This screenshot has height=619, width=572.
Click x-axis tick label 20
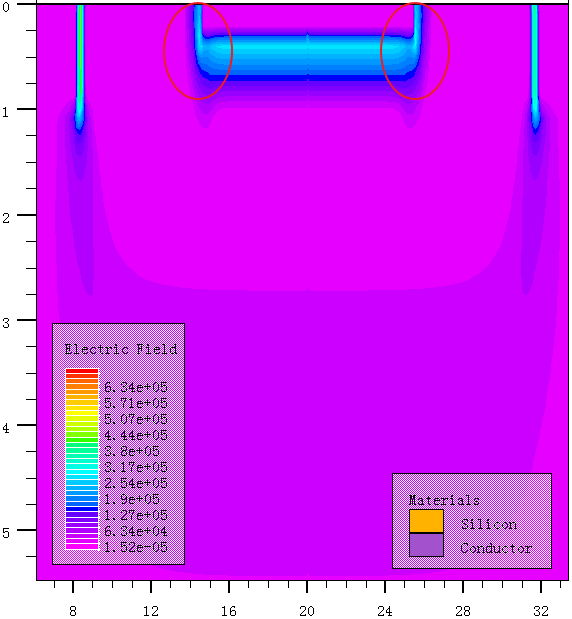(307, 611)
